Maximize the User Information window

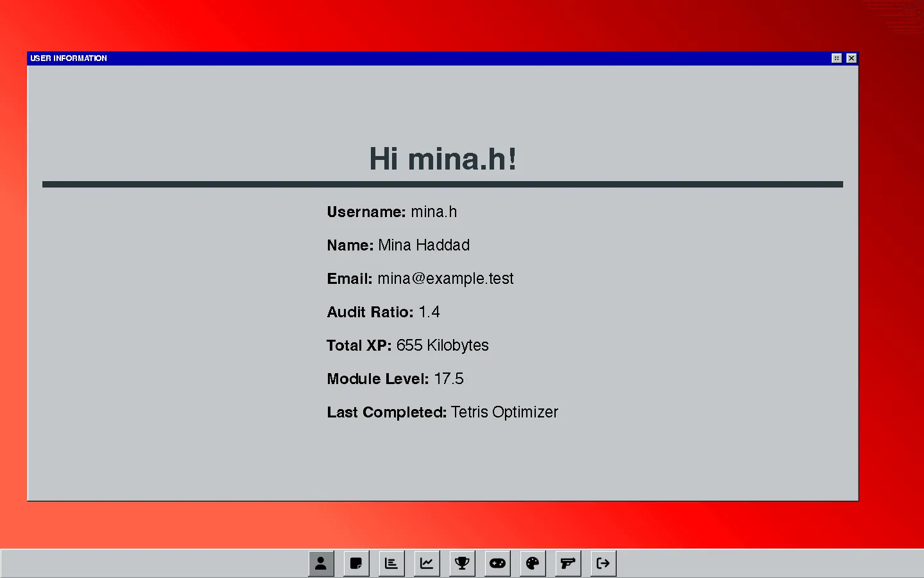836,58
